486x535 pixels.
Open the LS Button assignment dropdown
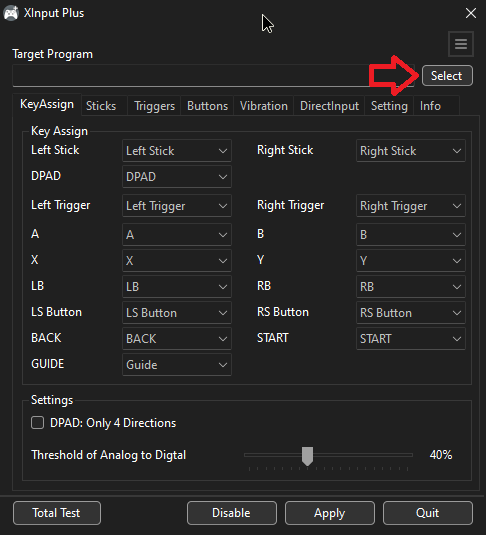177,313
